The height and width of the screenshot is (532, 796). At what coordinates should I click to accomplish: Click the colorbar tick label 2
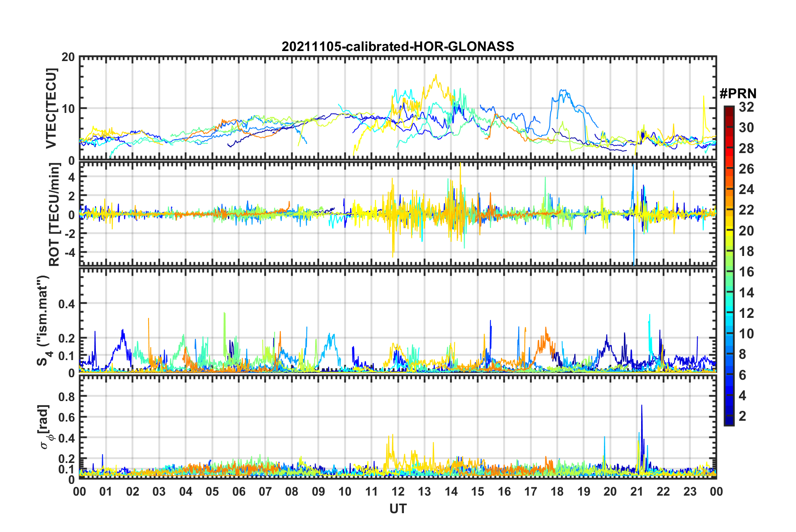[742, 416]
